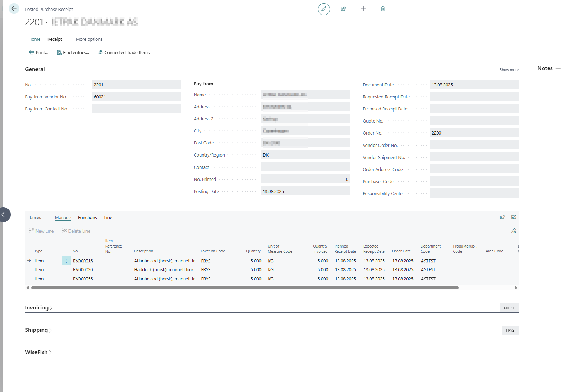Click the plus icon to create new
This screenshot has width=567, height=392.
[x=363, y=9]
